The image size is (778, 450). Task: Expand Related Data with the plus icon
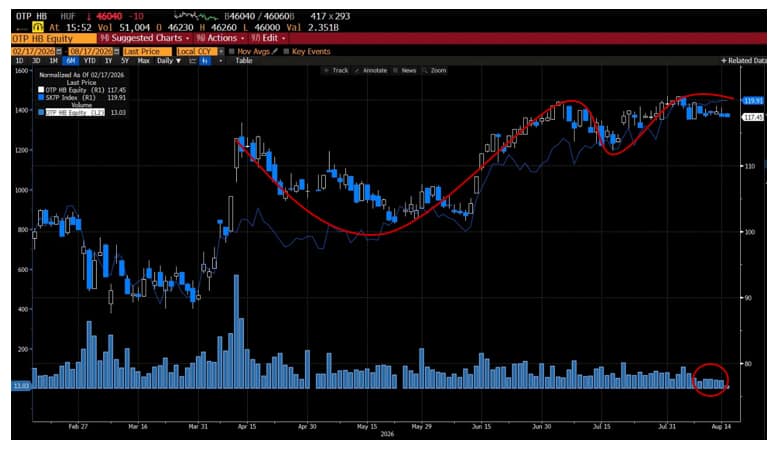point(723,61)
